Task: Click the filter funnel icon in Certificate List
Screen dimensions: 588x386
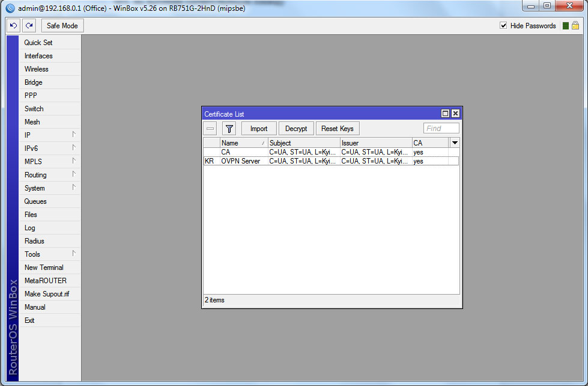Action: coord(229,129)
